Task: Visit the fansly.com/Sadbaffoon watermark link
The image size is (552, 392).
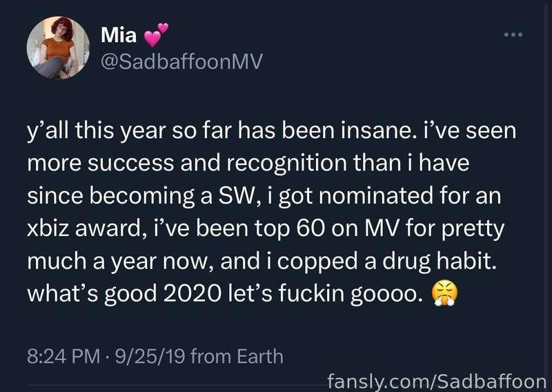Action: [x=437, y=381]
